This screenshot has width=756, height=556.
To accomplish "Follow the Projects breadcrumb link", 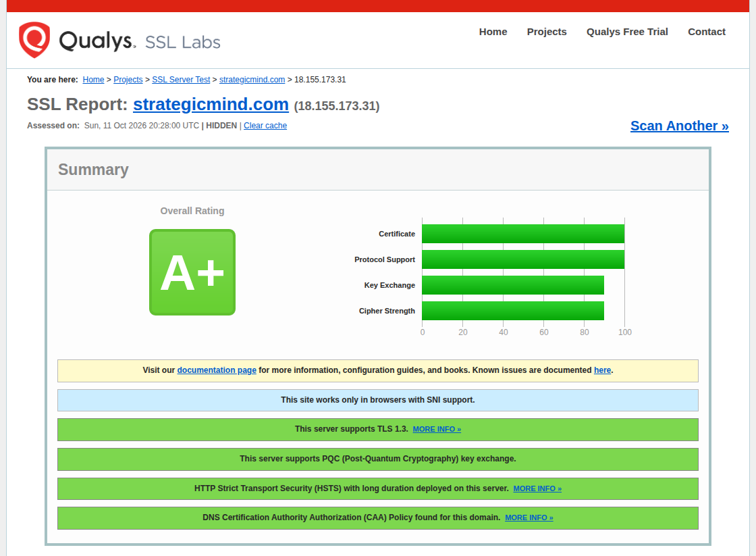I will tap(128, 80).
